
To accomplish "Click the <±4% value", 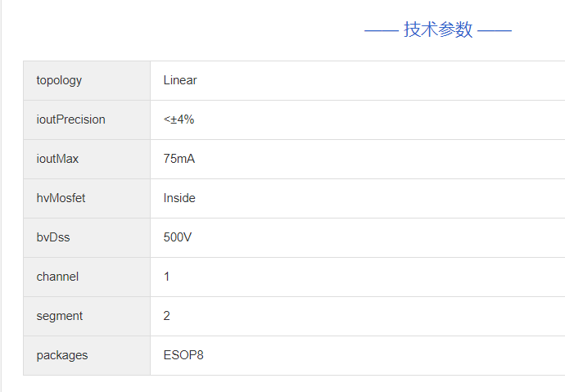I will [179, 119].
